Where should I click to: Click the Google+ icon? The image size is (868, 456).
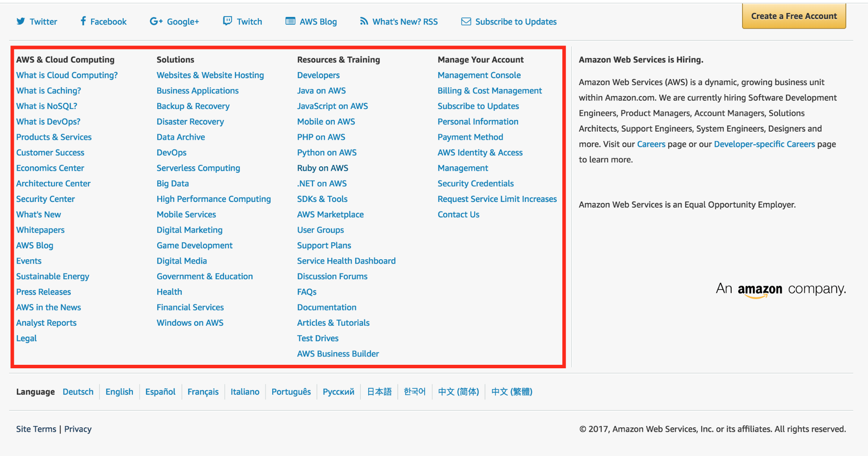tap(156, 21)
